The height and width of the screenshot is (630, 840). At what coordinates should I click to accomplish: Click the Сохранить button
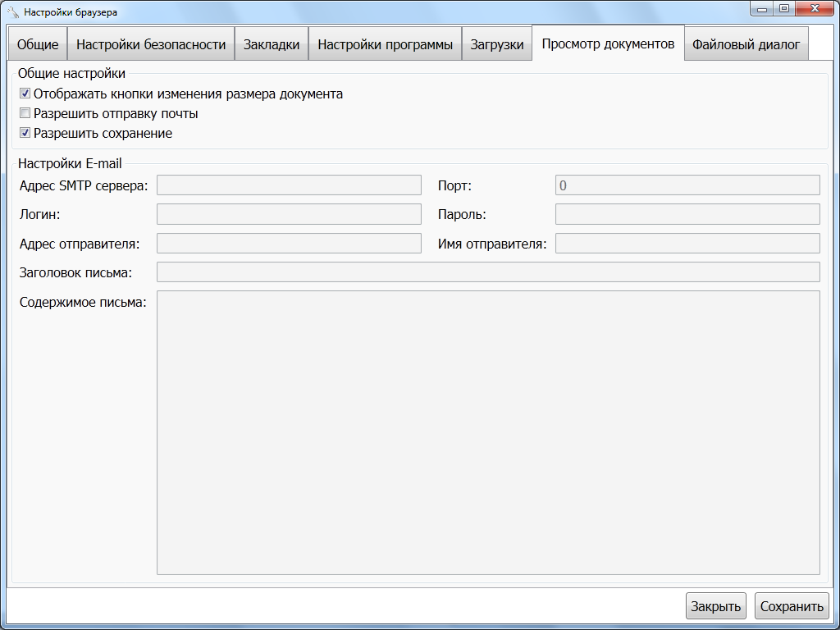(792, 607)
